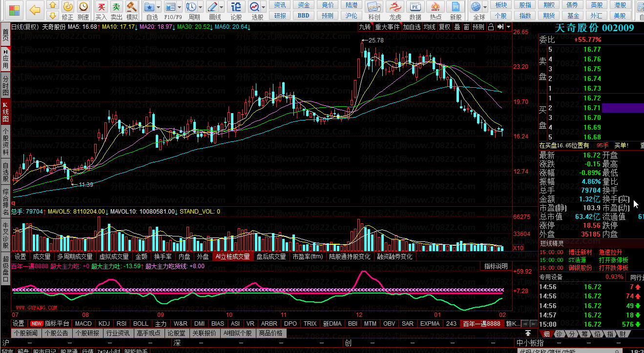
Task: Toggle the chart lock icon
Action: (491, 27)
